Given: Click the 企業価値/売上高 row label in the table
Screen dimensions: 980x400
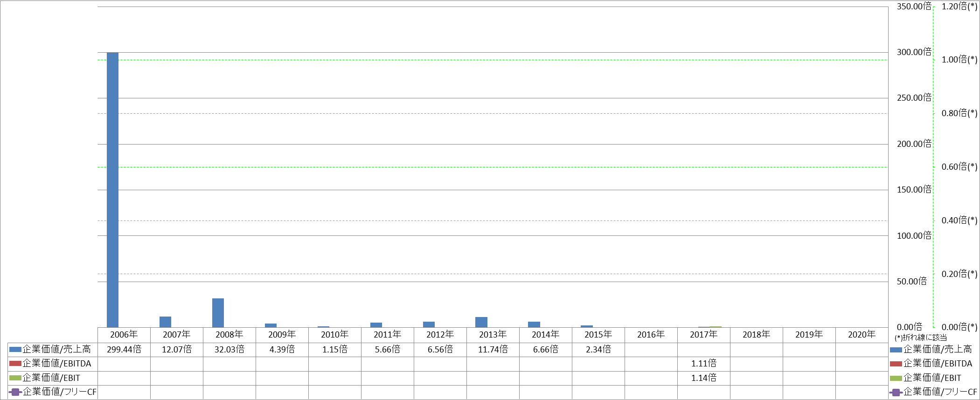Looking at the screenshot, I should [57, 349].
